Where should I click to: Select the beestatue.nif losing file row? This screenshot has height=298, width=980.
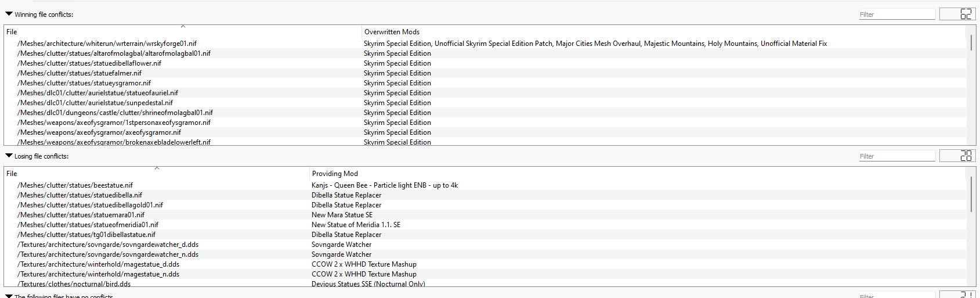coord(485,185)
